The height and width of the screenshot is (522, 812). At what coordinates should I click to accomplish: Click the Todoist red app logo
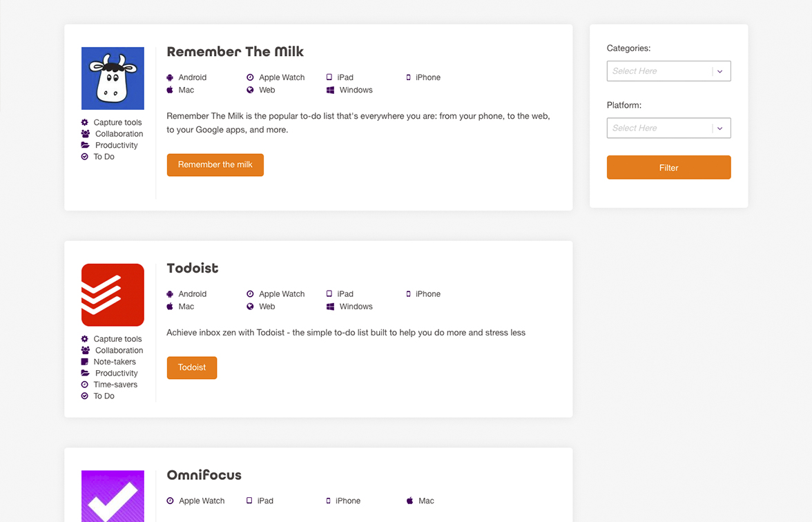tap(113, 295)
